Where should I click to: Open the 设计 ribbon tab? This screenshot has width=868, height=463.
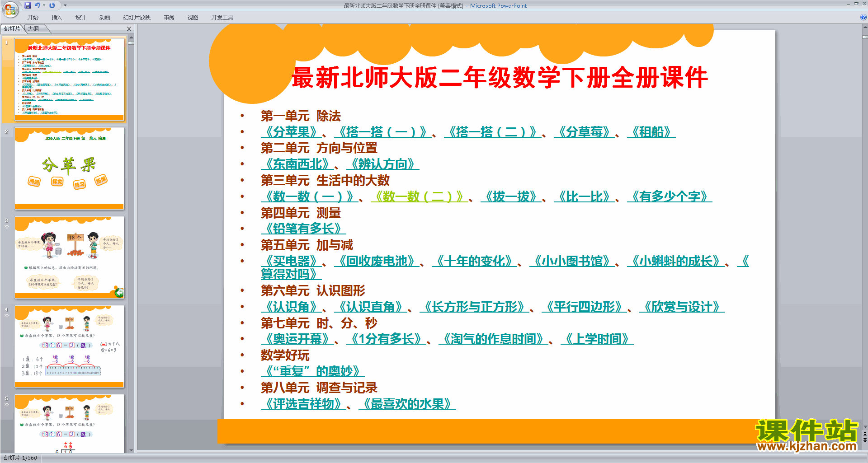[80, 18]
